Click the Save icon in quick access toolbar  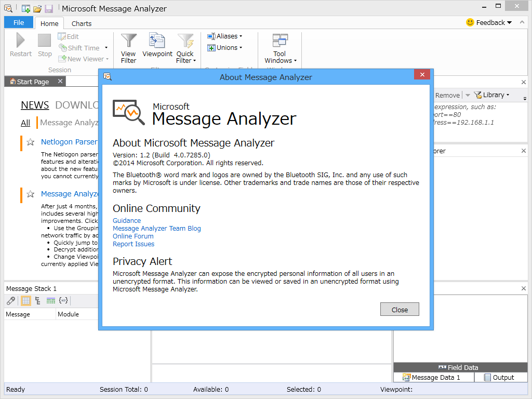click(x=48, y=8)
